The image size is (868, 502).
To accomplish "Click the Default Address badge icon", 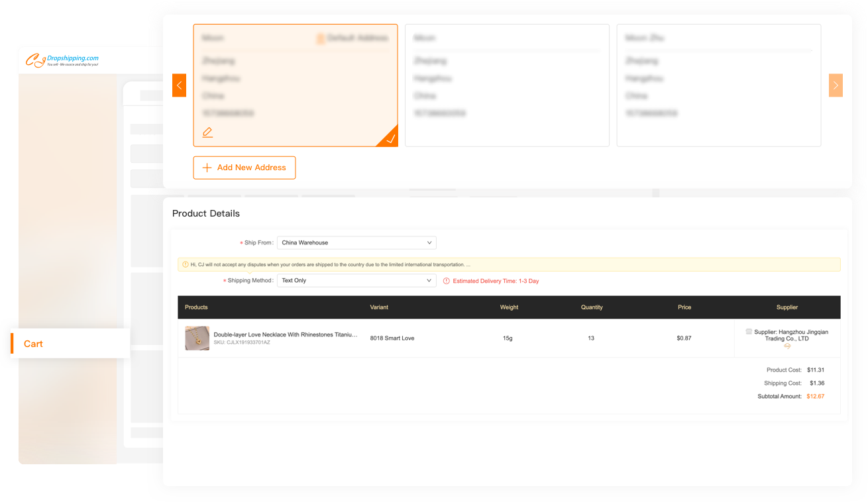I will (x=321, y=38).
